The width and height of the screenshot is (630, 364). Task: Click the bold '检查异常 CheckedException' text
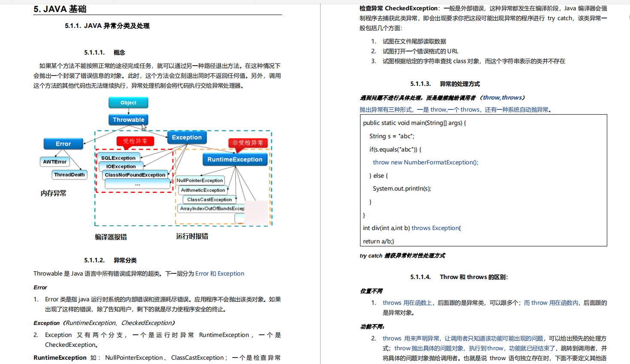(x=398, y=8)
